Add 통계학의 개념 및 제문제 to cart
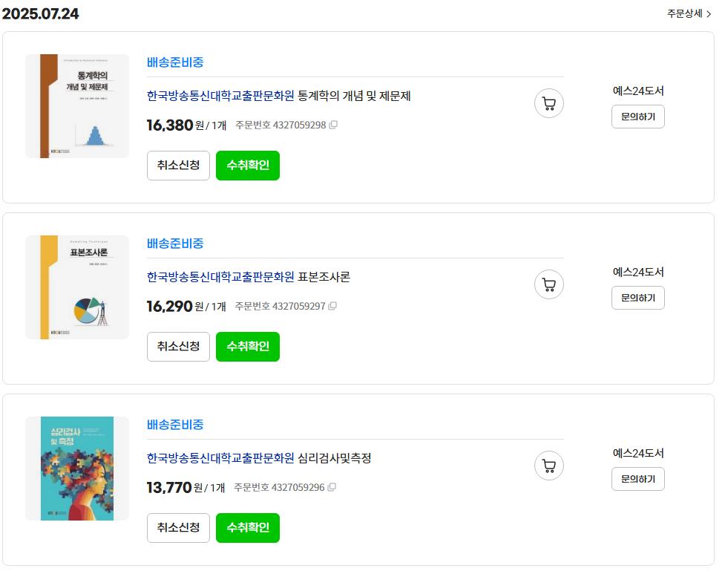The image size is (728, 574). (549, 103)
